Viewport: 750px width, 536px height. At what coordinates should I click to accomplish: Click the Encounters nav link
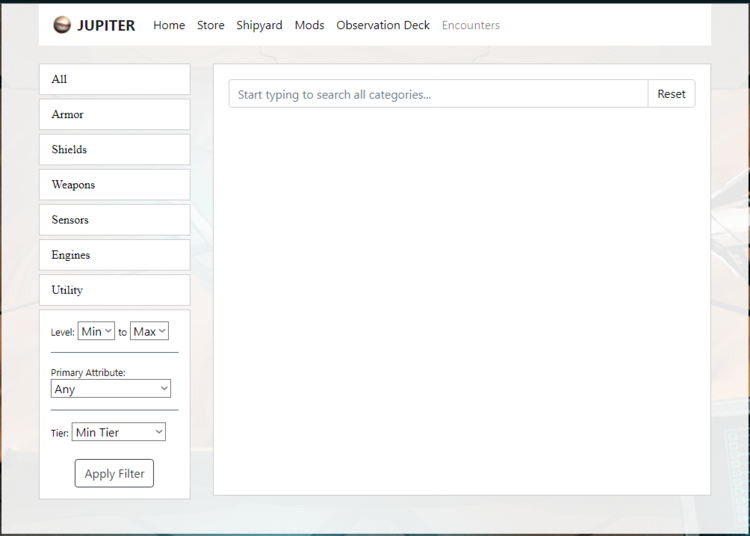pyautogui.click(x=471, y=25)
